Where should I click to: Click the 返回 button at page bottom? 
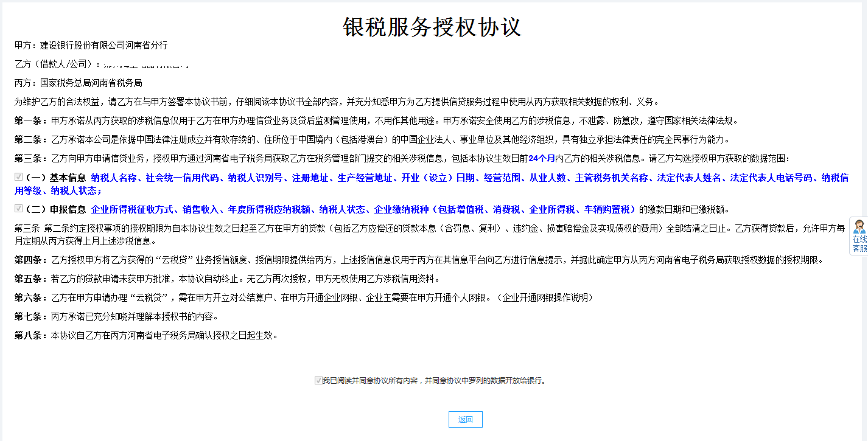point(464,419)
